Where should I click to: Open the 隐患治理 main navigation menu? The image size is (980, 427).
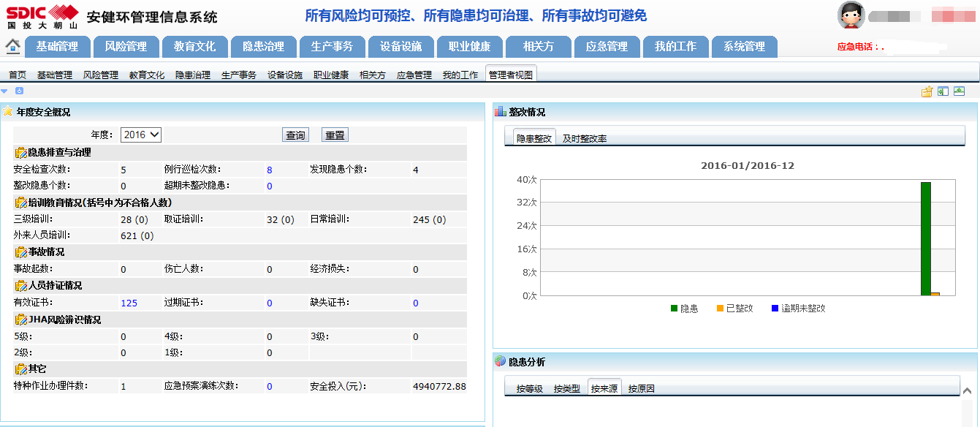pos(263,46)
